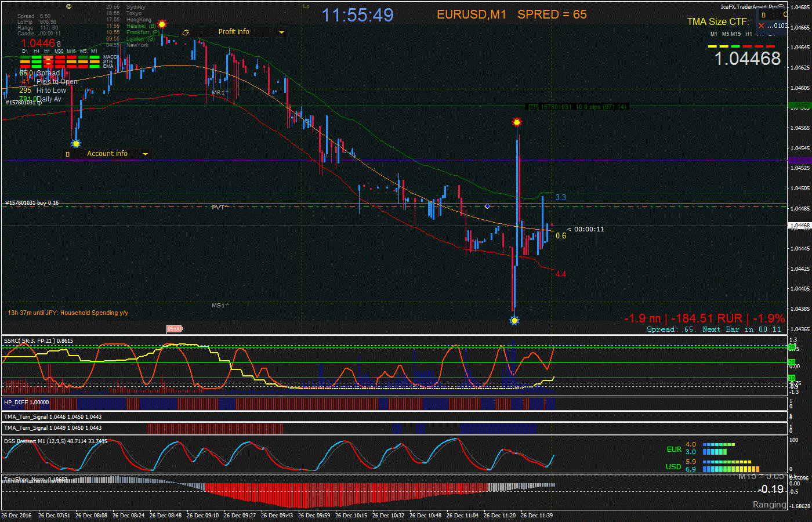Click the London (G) session entry
Viewport: 812px width, 522px height.
(x=140, y=39)
